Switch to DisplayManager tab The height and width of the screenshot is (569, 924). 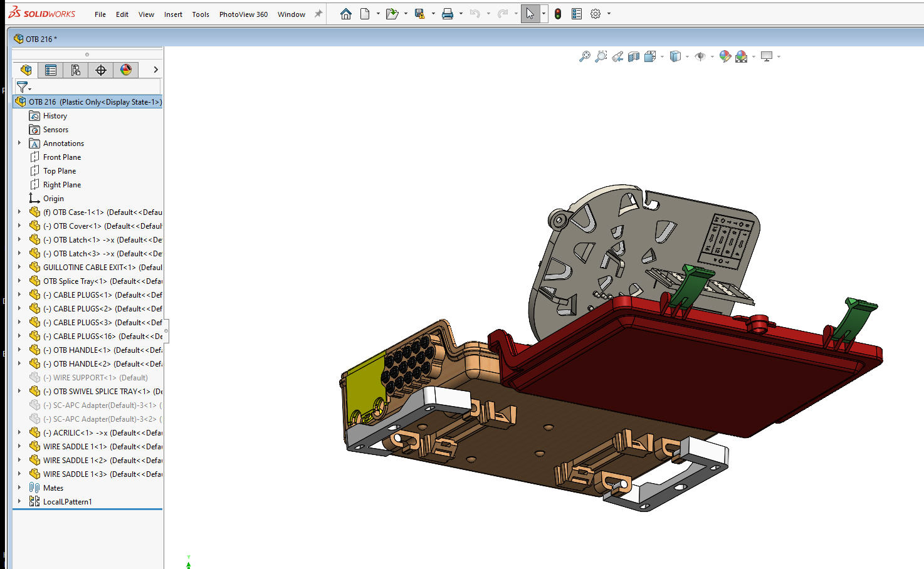click(x=126, y=70)
